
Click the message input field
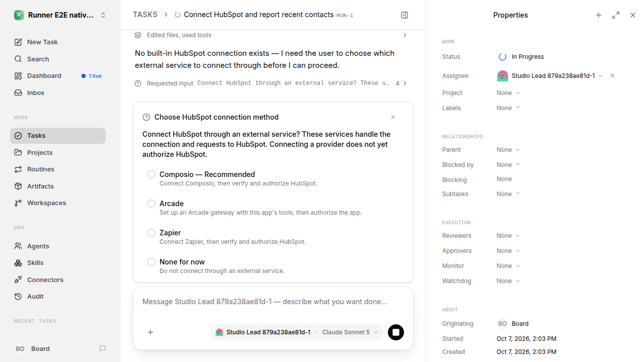coord(273,302)
